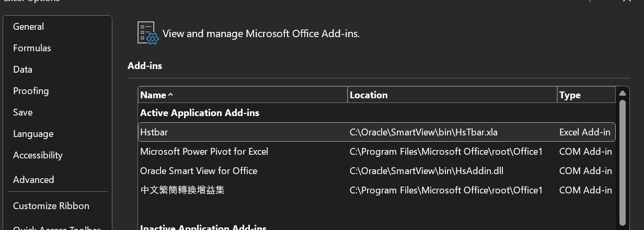Click the sort arrow beside Name

(x=170, y=95)
